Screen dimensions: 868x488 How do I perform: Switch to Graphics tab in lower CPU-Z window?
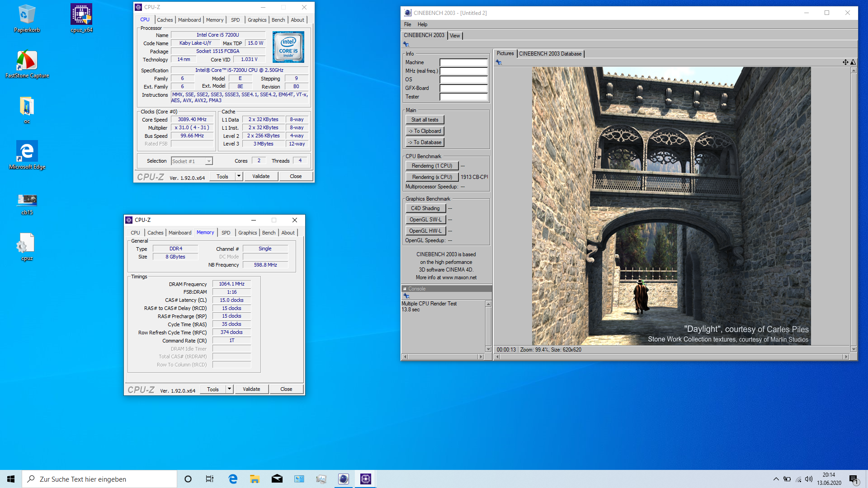tap(247, 233)
